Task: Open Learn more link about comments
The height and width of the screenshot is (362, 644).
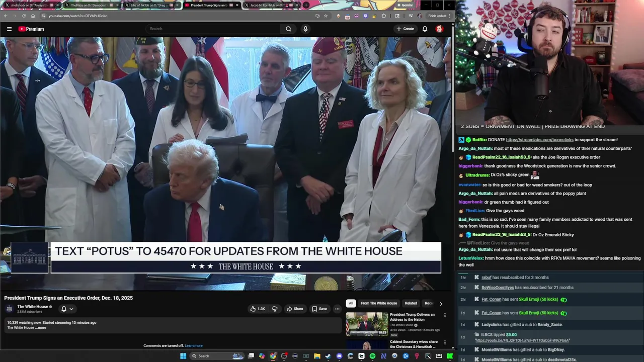Action: tap(193, 346)
